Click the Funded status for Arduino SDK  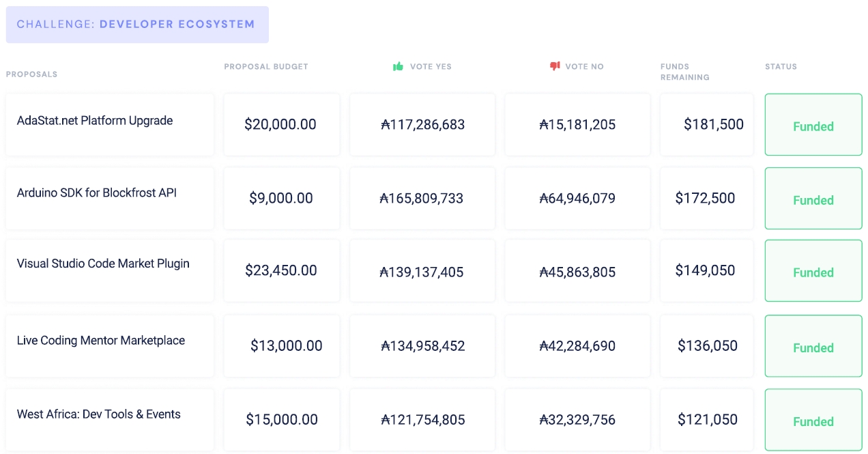(813, 199)
